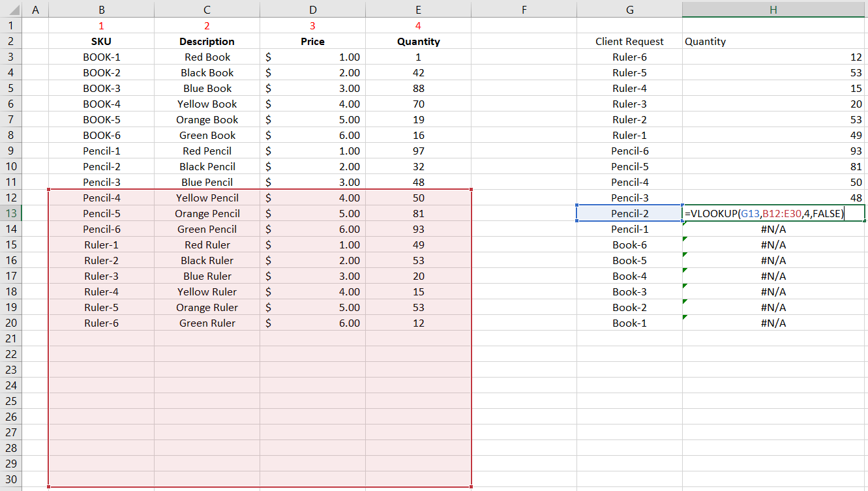Click the #N/A cell beside Pencil-1
868x491 pixels.
(x=773, y=229)
